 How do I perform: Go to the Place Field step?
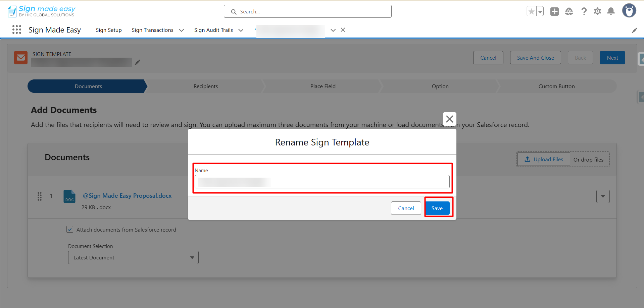[x=323, y=86]
